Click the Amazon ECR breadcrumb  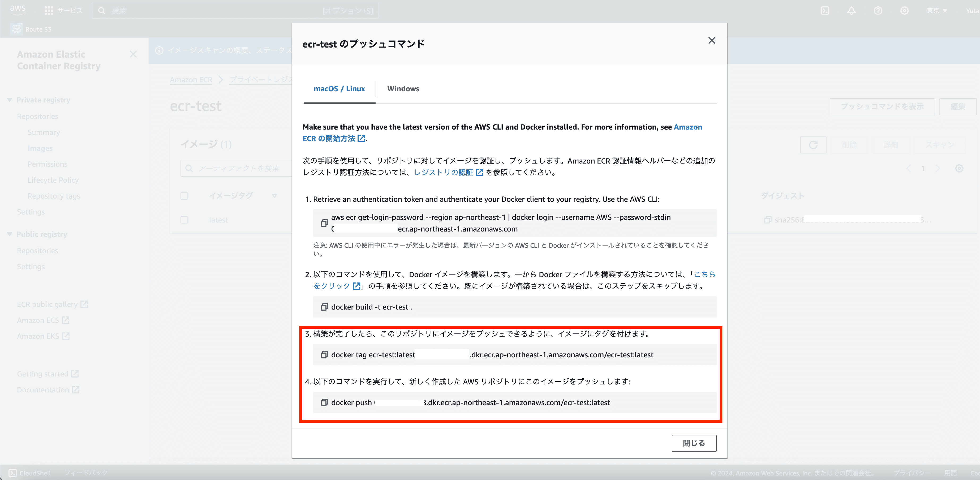(x=191, y=80)
